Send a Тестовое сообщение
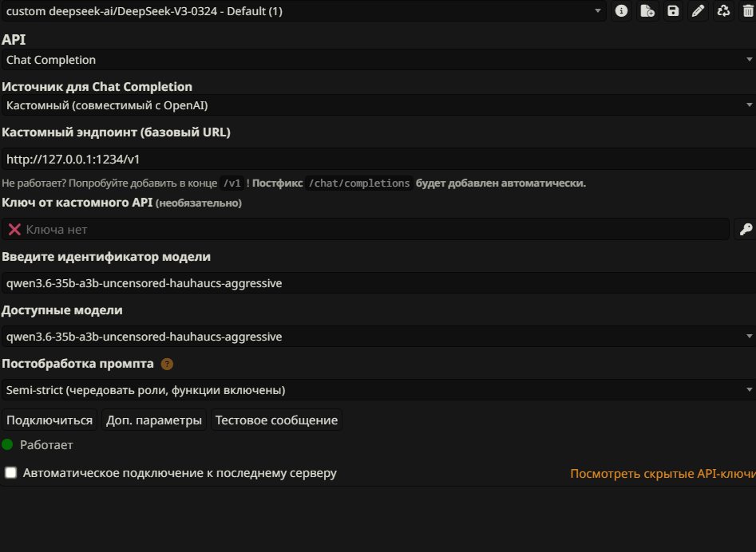Viewport: 756px width, 552px height. 276,420
